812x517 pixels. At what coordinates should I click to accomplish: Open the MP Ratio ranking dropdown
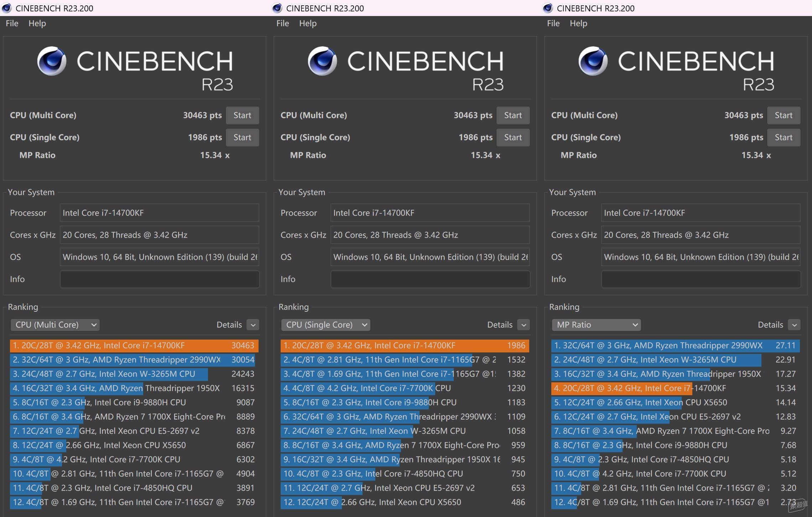pos(596,325)
